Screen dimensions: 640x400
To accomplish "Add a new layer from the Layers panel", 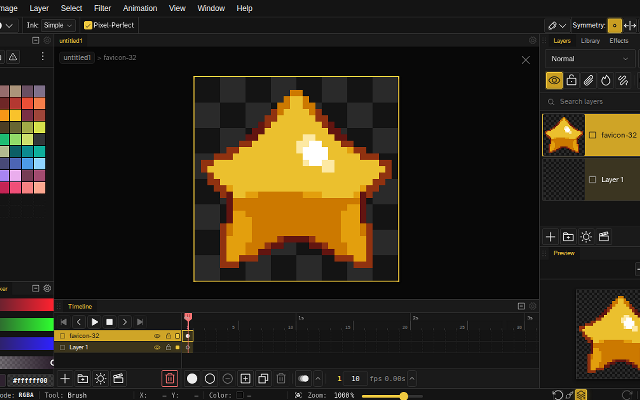I will click(550, 237).
